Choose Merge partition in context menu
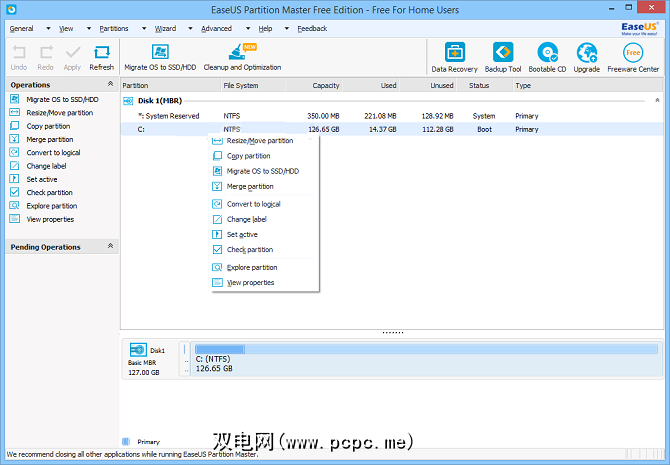 pyautogui.click(x=264, y=187)
